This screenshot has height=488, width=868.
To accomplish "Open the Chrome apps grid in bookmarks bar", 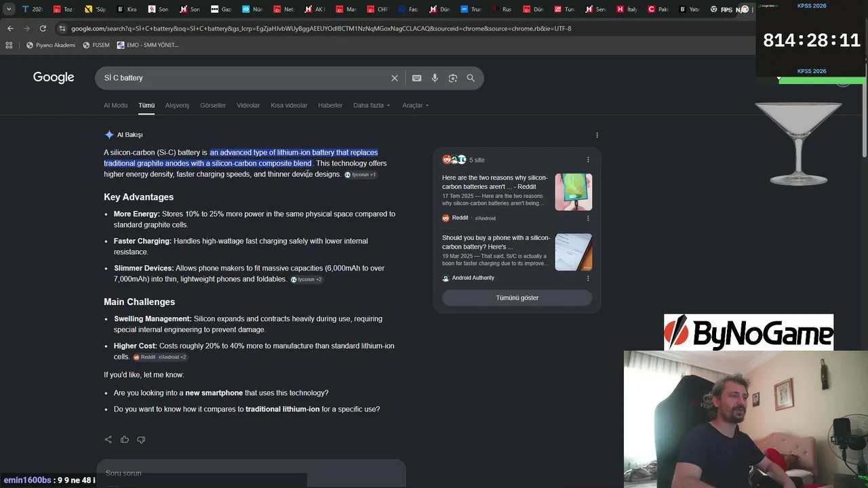I will tap(9, 45).
